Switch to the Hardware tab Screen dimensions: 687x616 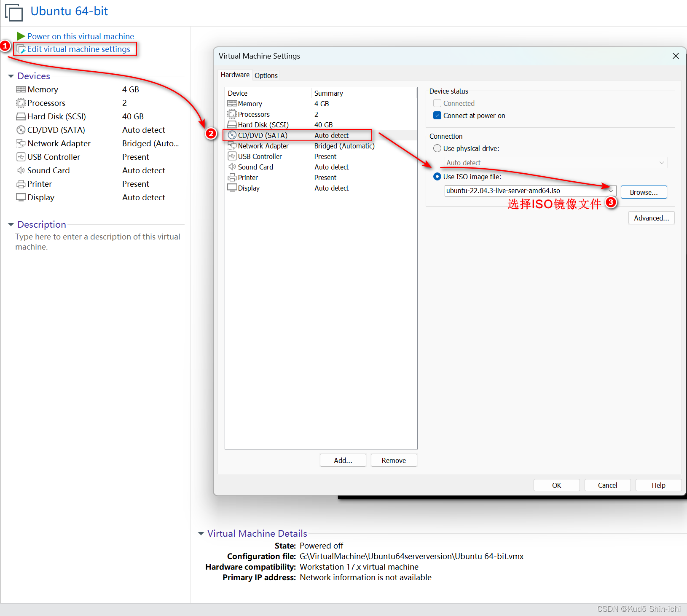point(235,75)
